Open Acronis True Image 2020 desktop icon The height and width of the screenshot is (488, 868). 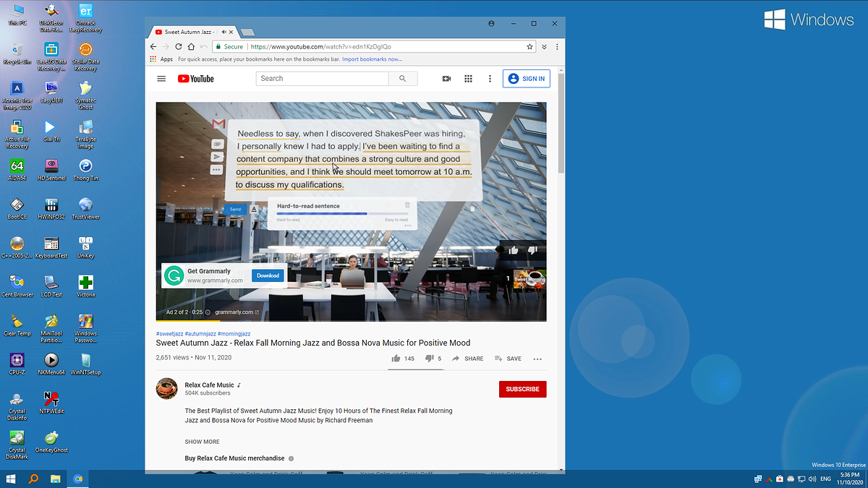17,94
